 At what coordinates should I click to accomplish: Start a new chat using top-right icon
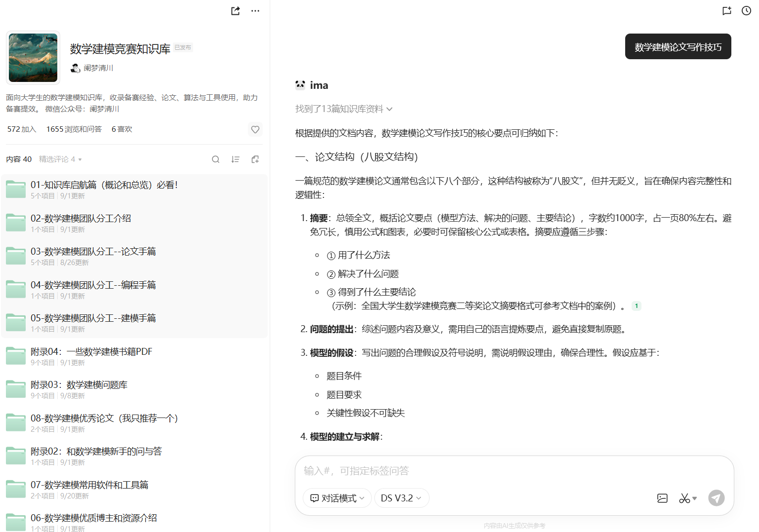[726, 11]
